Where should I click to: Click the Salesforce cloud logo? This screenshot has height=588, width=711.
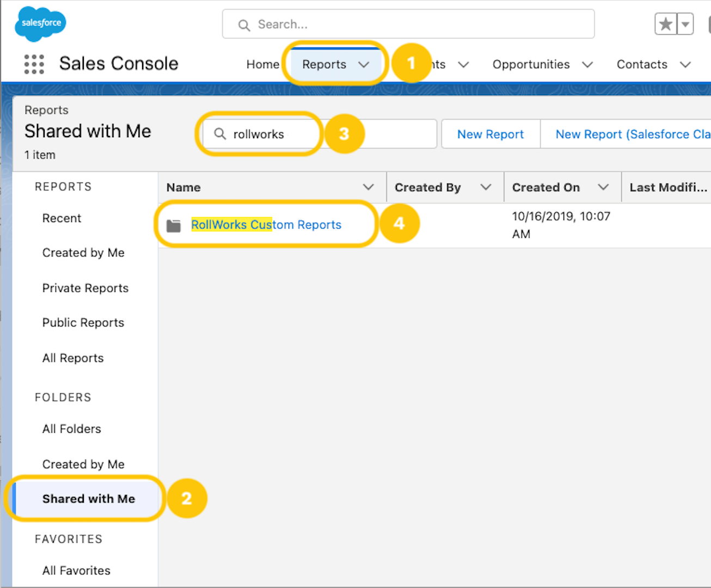click(40, 24)
